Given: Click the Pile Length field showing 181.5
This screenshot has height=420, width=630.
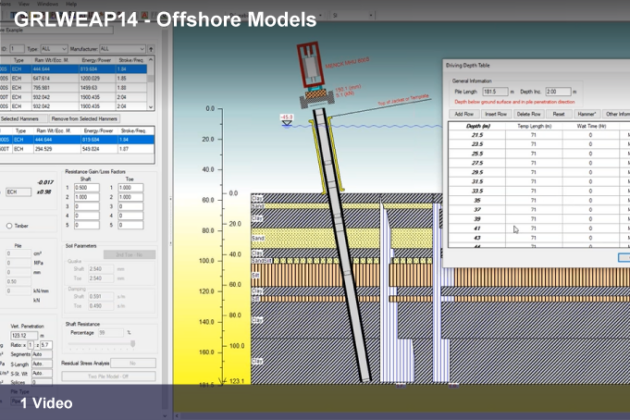Looking at the screenshot, I should click(x=495, y=92).
